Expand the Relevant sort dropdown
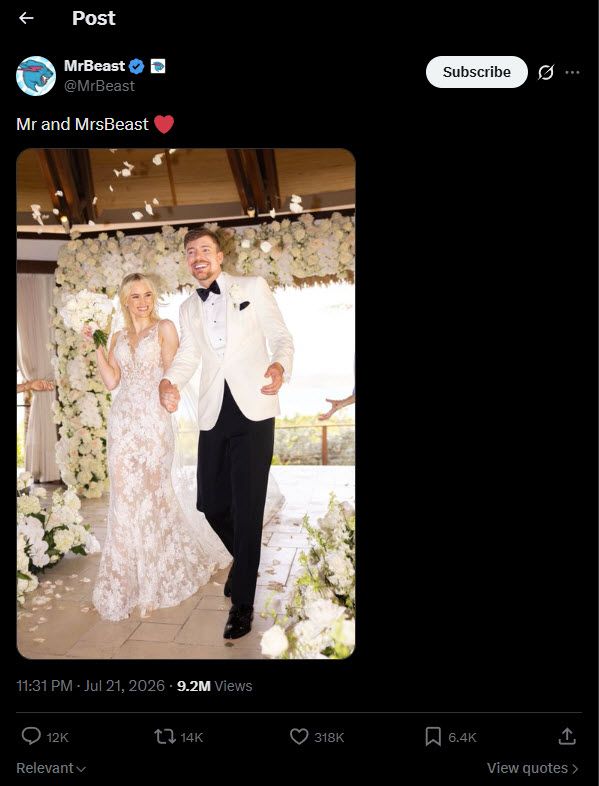 click(x=51, y=768)
